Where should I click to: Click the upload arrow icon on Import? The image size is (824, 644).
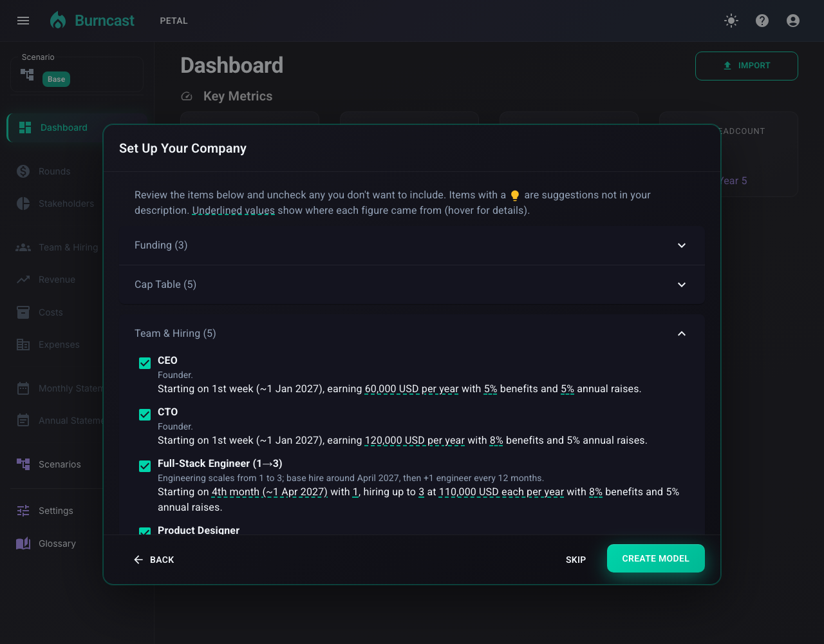click(727, 66)
